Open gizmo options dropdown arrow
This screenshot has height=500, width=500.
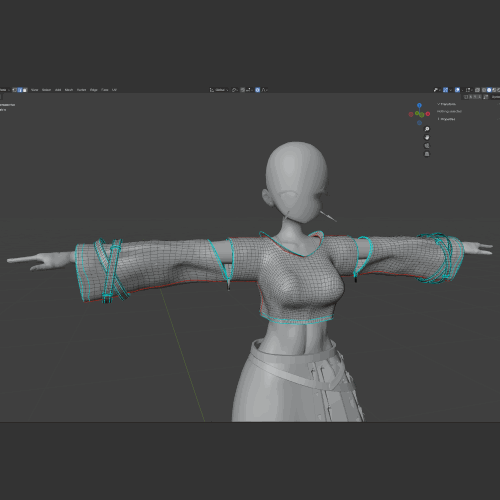click(451, 90)
